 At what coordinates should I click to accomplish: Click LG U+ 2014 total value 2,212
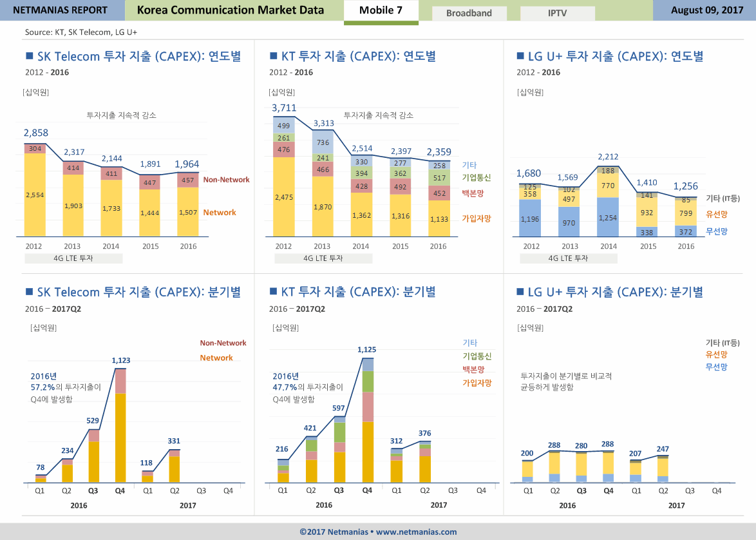608,157
